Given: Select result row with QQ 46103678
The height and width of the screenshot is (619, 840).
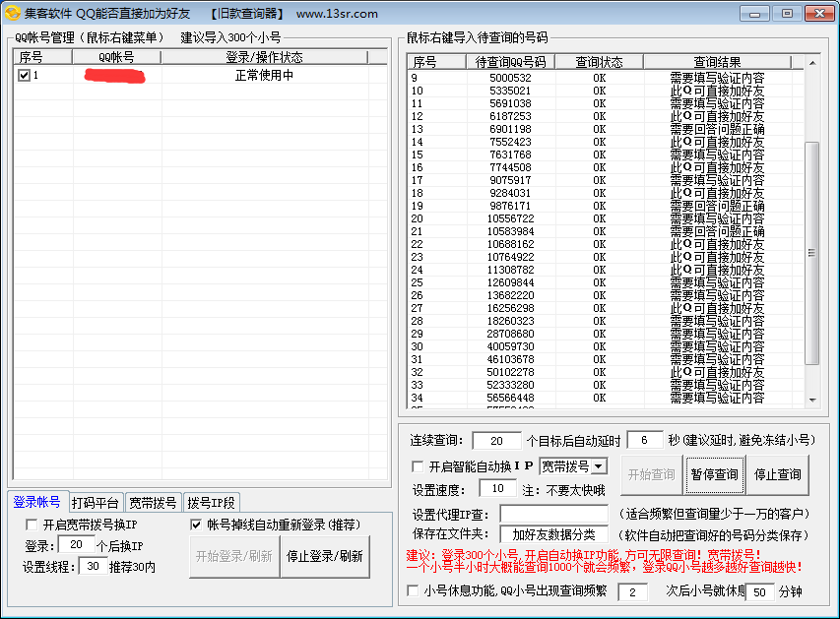Looking at the screenshot, I should point(606,359).
